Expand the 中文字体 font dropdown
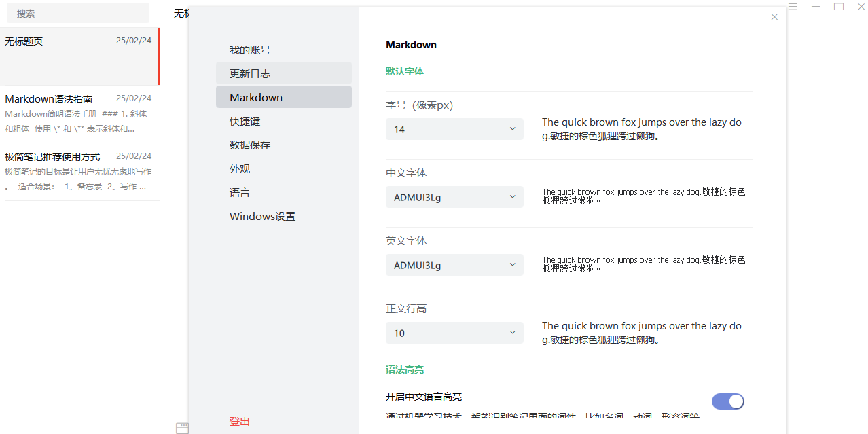The width and height of the screenshot is (868, 434). click(x=454, y=197)
